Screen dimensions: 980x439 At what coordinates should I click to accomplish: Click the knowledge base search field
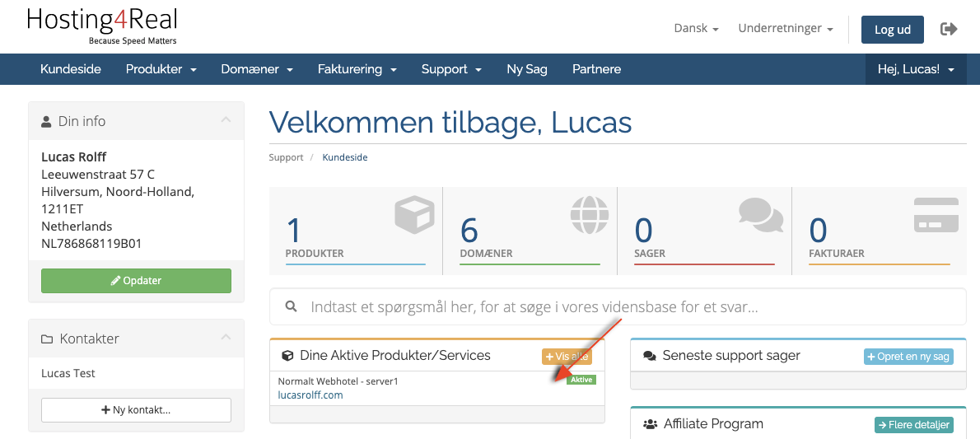[618, 306]
